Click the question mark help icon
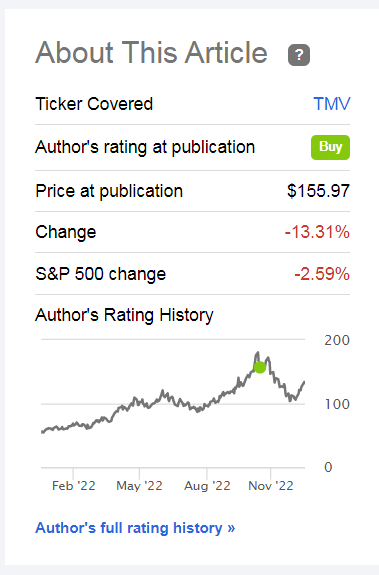Screen dimensions: 379x575 (x=299, y=55)
